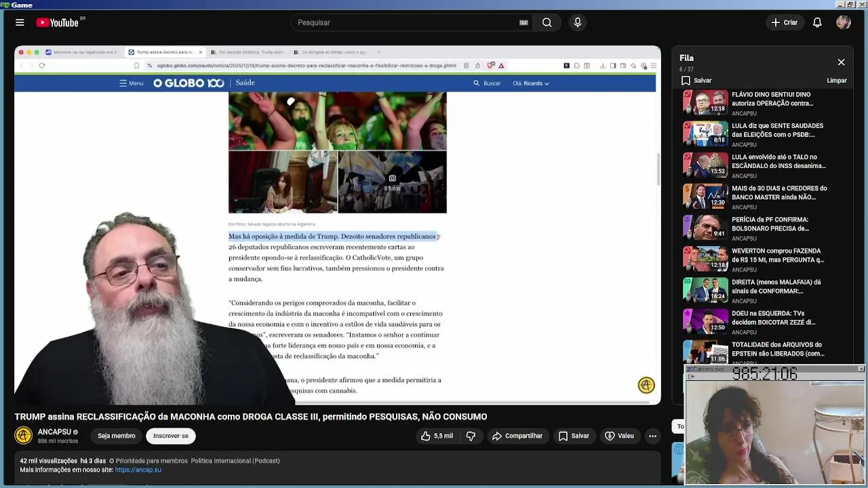Screen dimensions: 868x488
Task: Play queue video DIREITA (menos MALAFAIA)
Action: pos(765,290)
